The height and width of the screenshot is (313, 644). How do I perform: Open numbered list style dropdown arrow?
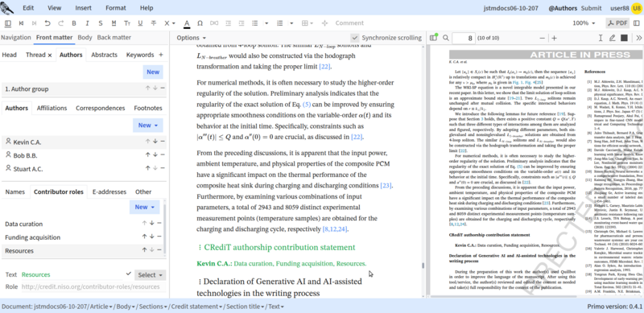coord(291,23)
